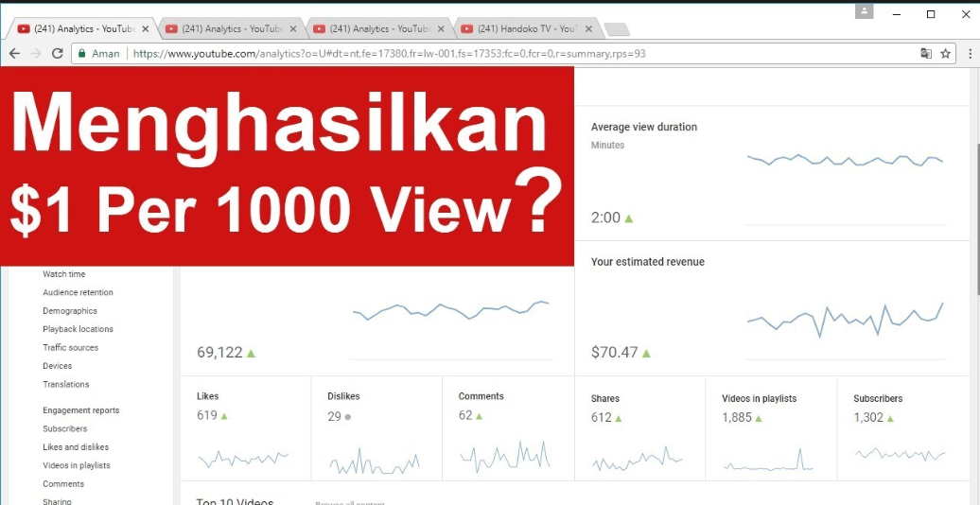Image resolution: width=980 pixels, height=505 pixels.
Task: Close the second Analytics tab
Action: click(292, 28)
